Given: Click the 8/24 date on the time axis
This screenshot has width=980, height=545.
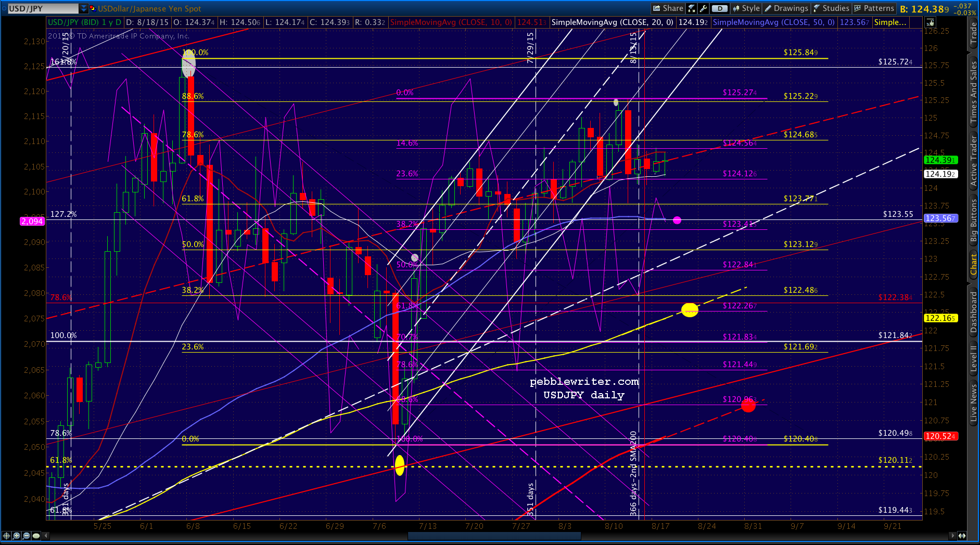Looking at the screenshot, I should tap(707, 526).
